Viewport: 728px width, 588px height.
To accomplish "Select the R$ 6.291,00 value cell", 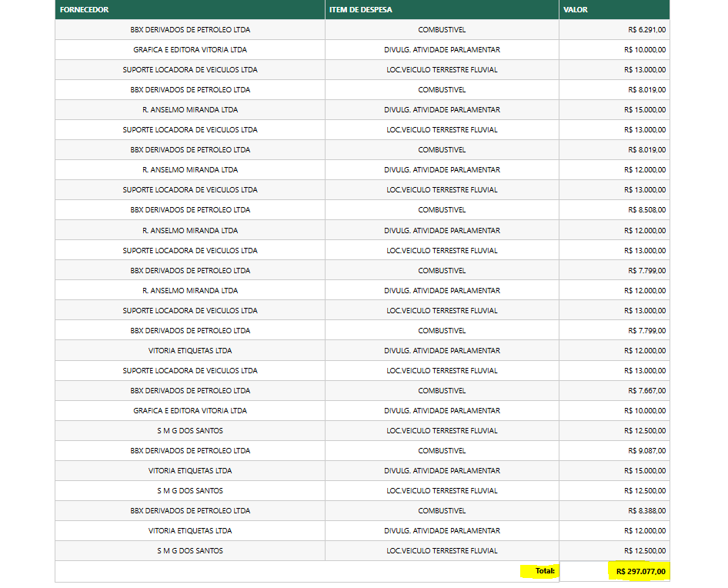I will tap(646, 30).
